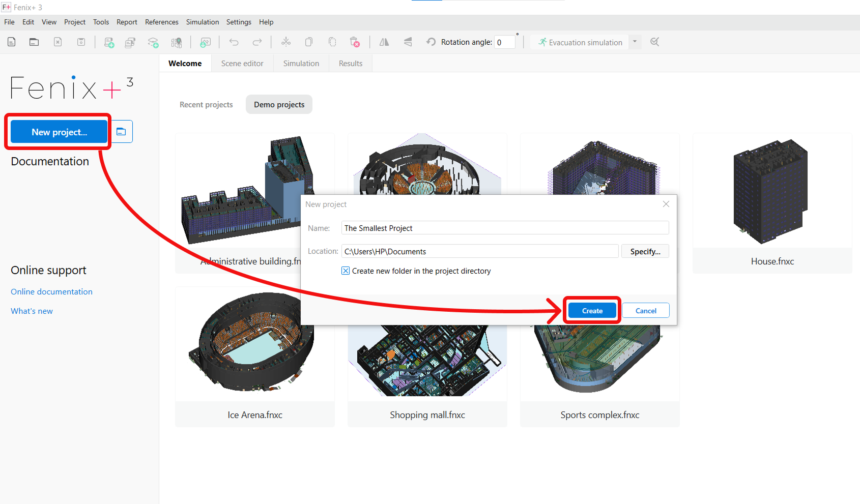
Task: Click the delete trash icon in toolbar
Action: (x=355, y=42)
